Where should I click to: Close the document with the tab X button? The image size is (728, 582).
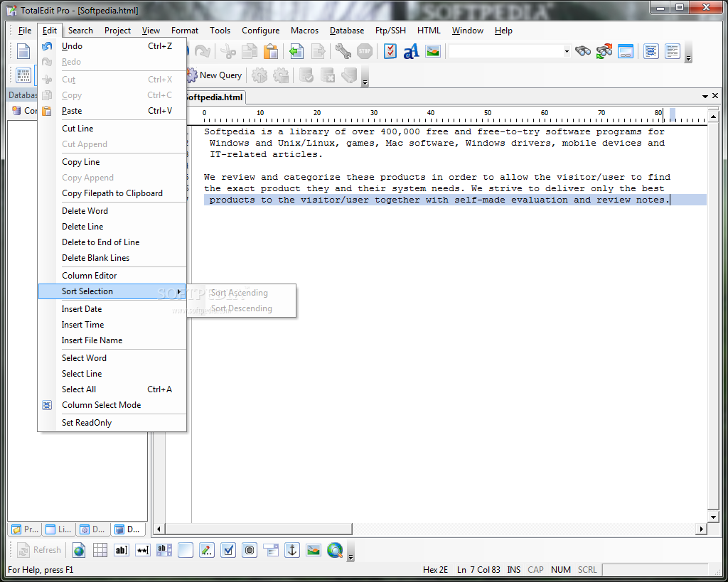(x=715, y=96)
